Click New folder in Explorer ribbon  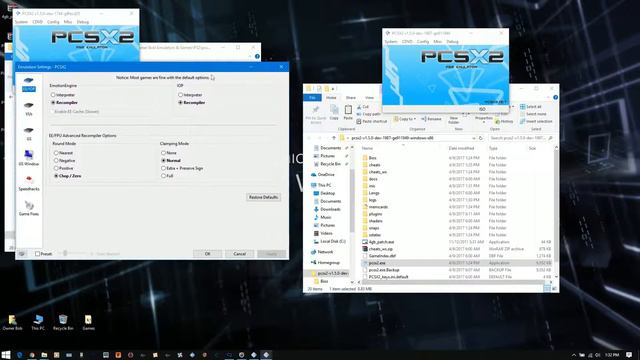[x=454, y=120]
